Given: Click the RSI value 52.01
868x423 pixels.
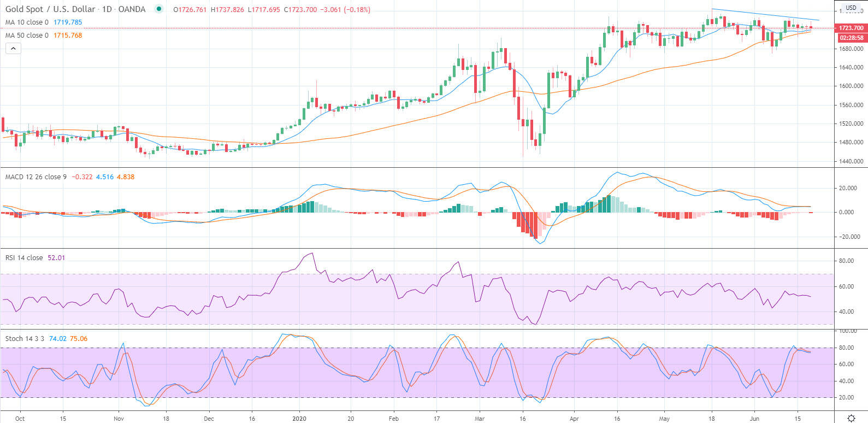Looking at the screenshot, I should (x=56, y=258).
